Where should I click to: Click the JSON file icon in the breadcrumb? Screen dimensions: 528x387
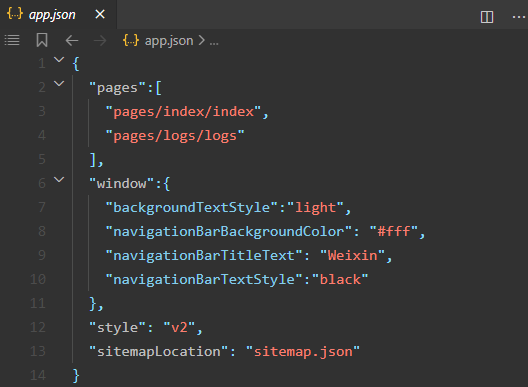131,40
